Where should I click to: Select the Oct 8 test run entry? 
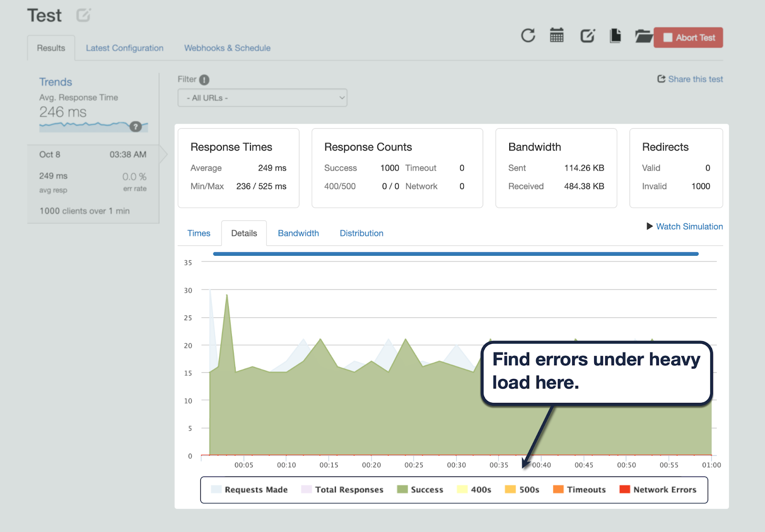93,184
